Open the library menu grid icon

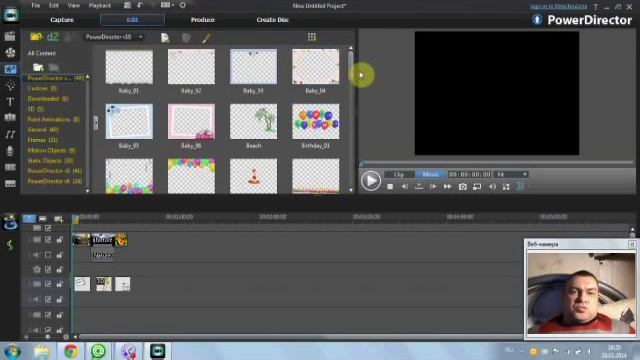pyautogui.click(x=312, y=38)
